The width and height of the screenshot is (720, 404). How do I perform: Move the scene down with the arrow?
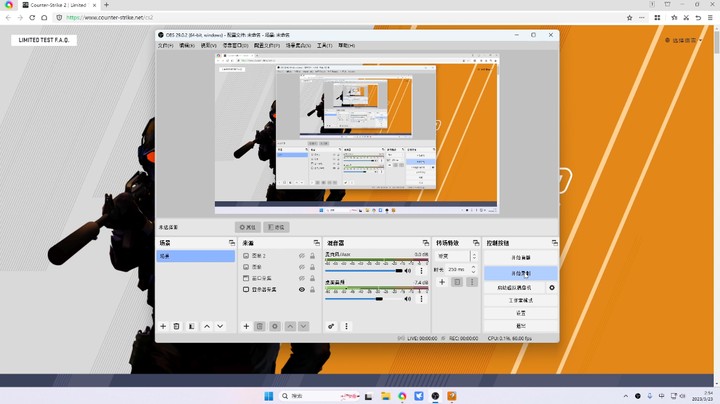220,326
